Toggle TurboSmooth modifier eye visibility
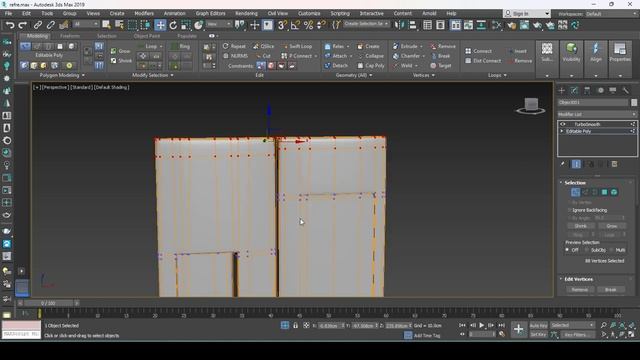This screenshot has width=640, height=360. tap(563, 124)
